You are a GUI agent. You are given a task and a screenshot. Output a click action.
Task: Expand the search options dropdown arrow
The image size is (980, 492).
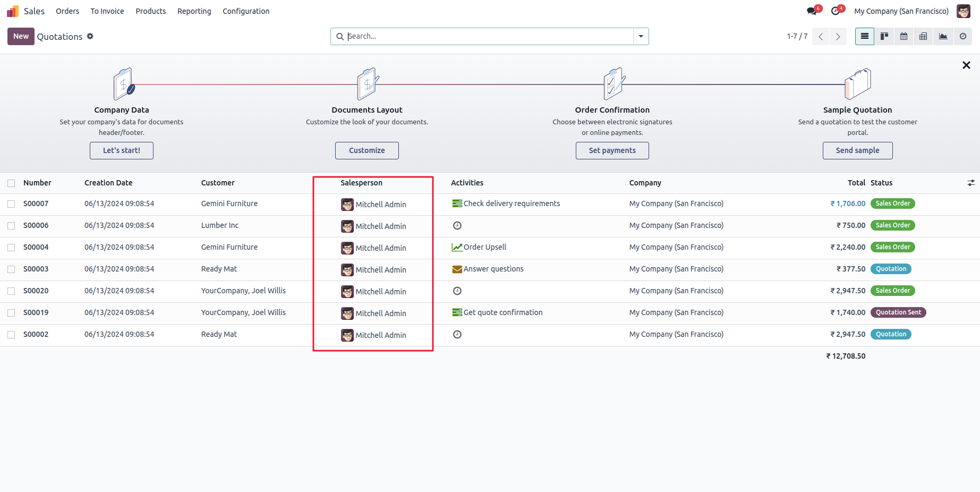tap(641, 36)
